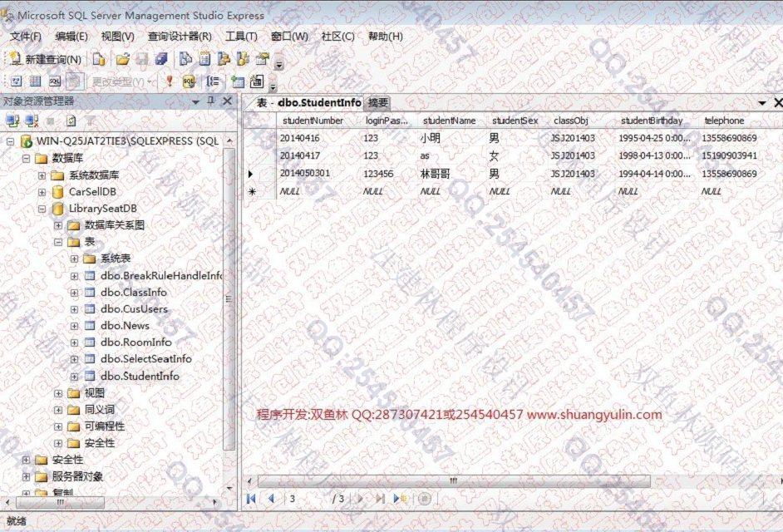Viewport: 783px width, 532px height.
Task: Show the diagram pane icon
Action: pyautogui.click(x=17, y=81)
